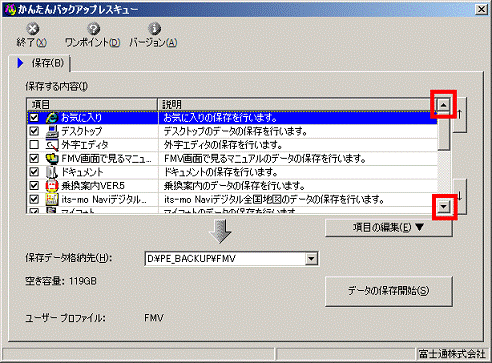The width and height of the screenshot is (492, 363).
Task: Click the 説明 column header
Action: 297,105
